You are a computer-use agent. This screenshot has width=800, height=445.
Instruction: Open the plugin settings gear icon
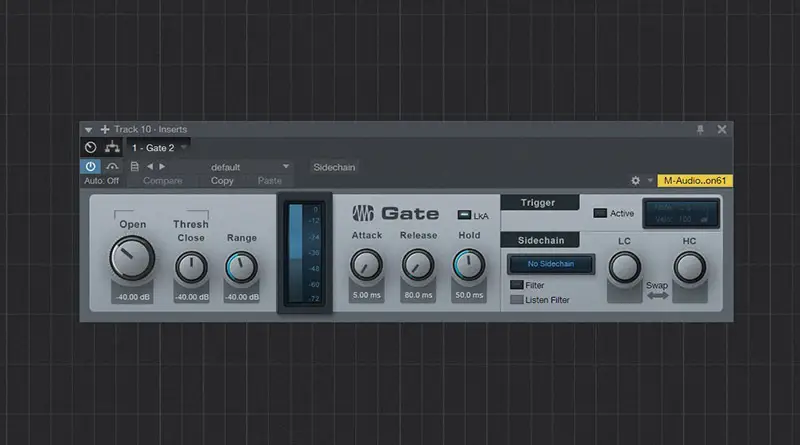tap(635, 181)
